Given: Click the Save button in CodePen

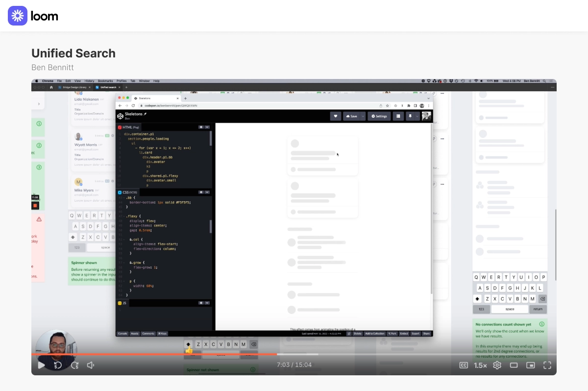Looking at the screenshot, I should (x=351, y=116).
